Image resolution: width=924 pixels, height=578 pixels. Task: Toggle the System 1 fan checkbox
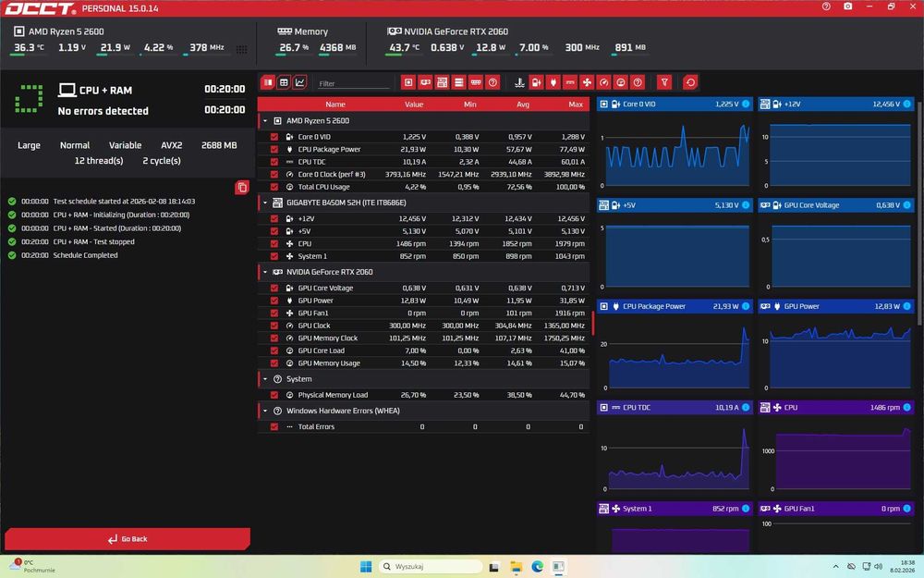coord(274,256)
